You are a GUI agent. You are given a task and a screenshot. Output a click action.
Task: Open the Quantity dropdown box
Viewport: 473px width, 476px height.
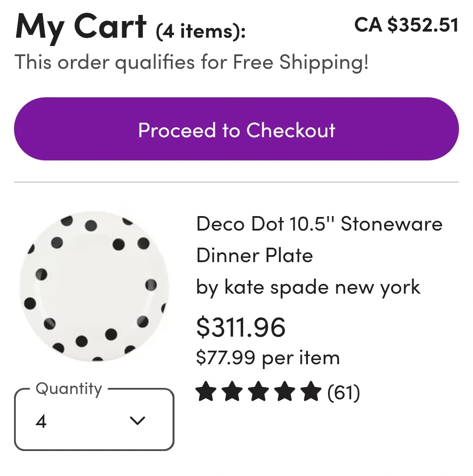click(94, 420)
